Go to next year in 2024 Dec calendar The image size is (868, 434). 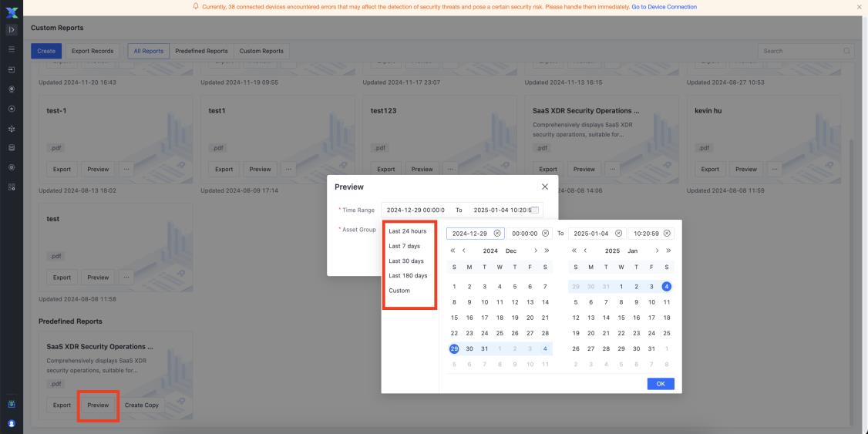pyautogui.click(x=547, y=251)
